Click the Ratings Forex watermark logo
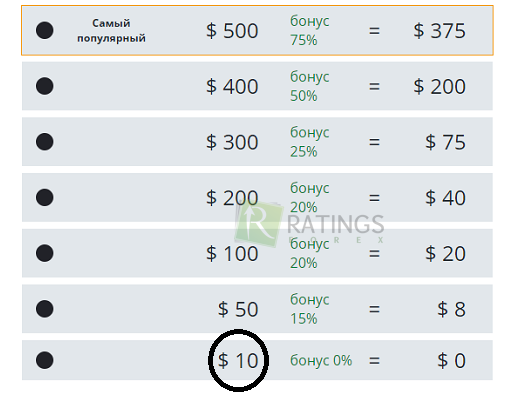This screenshot has height=395, width=531. pos(310,224)
